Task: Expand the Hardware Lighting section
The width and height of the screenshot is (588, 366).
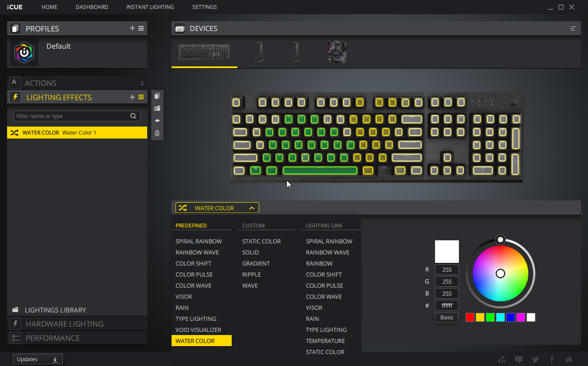Action: point(77,324)
